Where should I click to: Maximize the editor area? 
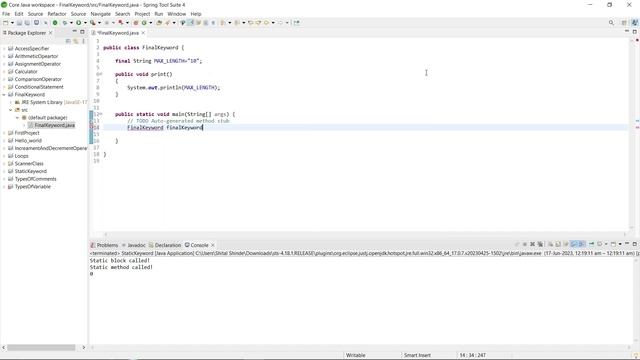tap(634, 31)
